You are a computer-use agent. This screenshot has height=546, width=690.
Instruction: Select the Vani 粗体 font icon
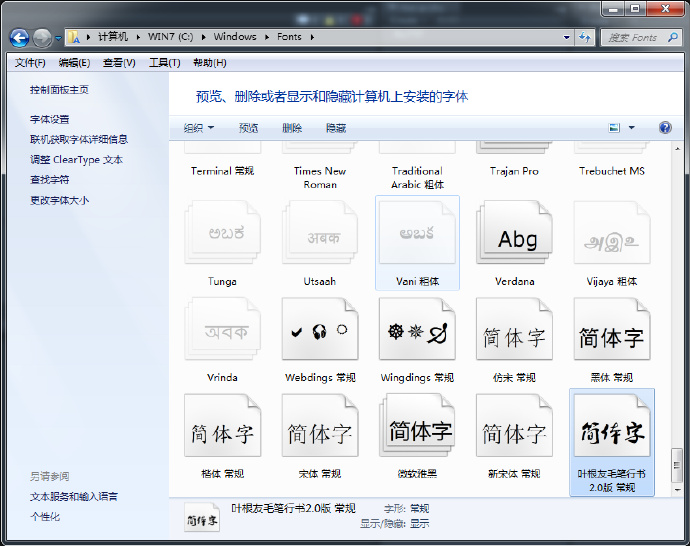pos(417,232)
